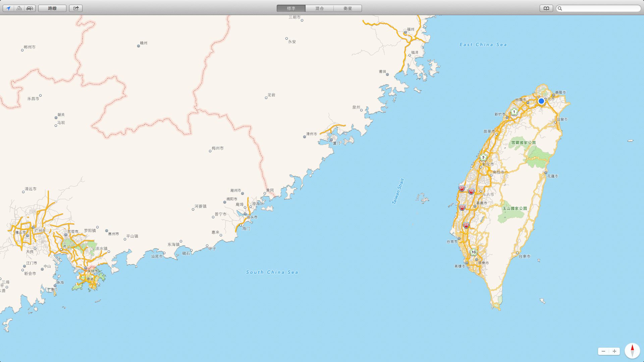This screenshot has width=644, height=362.
Task: Switch to 標準 map view
Action: pos(291,8)
